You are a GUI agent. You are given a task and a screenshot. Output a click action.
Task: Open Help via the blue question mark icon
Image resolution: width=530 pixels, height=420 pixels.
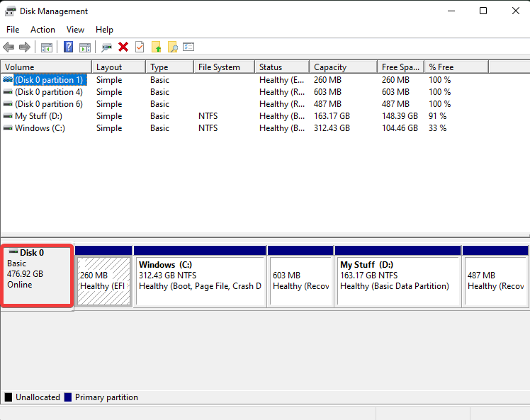[x=69, y=47]
